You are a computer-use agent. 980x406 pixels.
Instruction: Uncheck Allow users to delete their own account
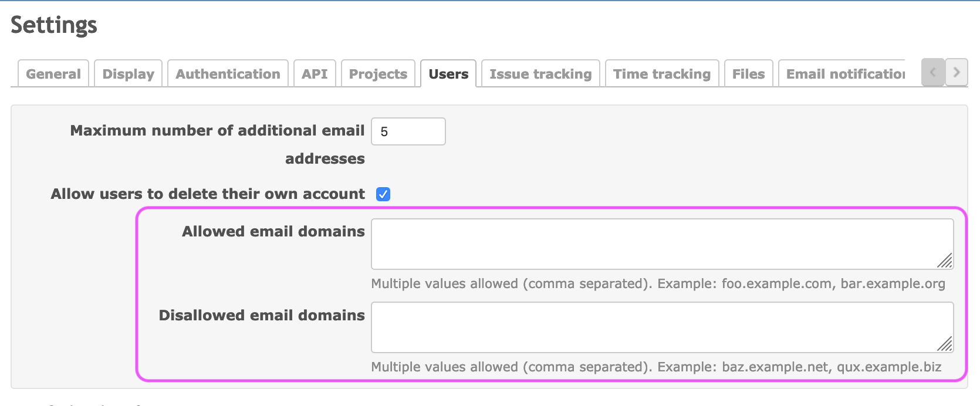383,194
